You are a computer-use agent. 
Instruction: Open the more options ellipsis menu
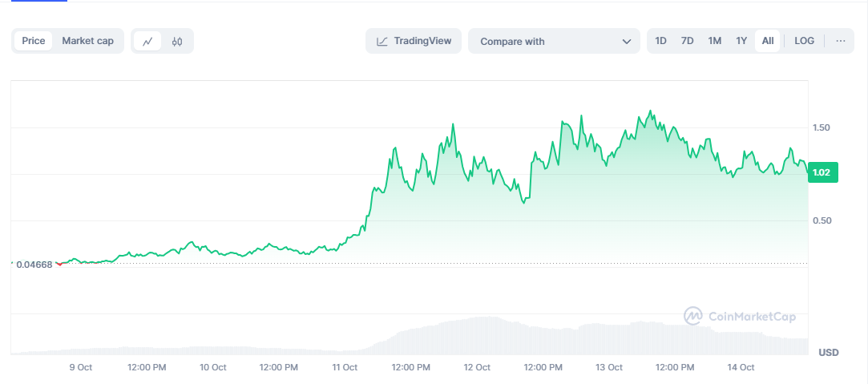pos(840,41)
